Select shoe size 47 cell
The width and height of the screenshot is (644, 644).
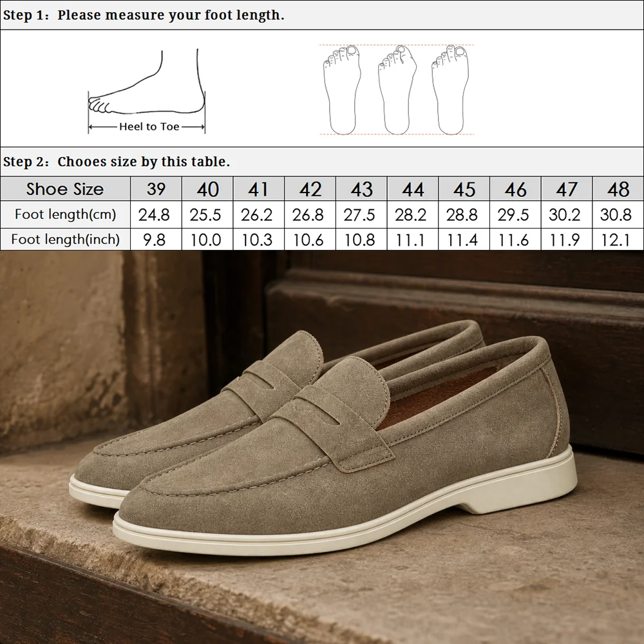[x=567, y=189]
